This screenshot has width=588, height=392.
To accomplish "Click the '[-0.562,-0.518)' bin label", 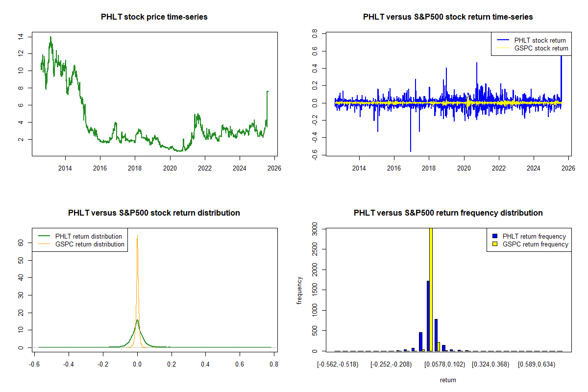I will (338, 364).
